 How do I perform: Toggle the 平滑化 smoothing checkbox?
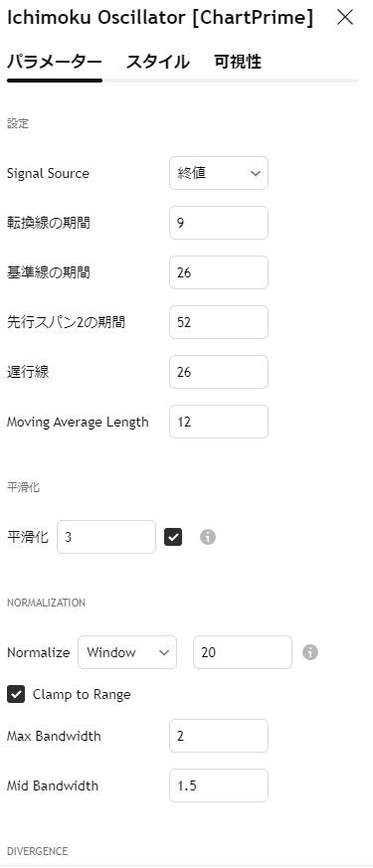(x=173, y=537)
